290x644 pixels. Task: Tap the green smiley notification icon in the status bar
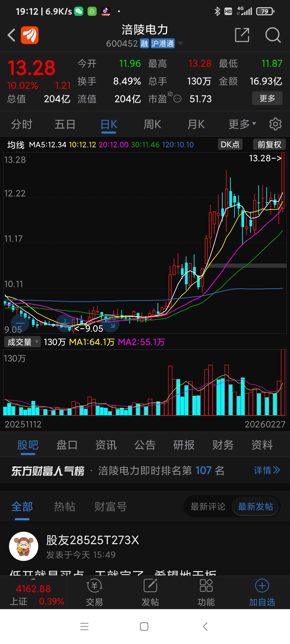[x=92, y=11]
